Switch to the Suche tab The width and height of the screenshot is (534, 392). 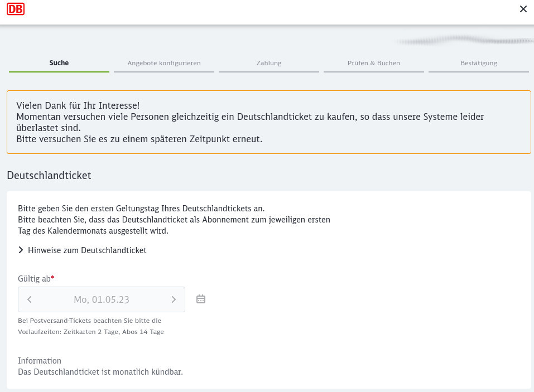tap(59, 62)
